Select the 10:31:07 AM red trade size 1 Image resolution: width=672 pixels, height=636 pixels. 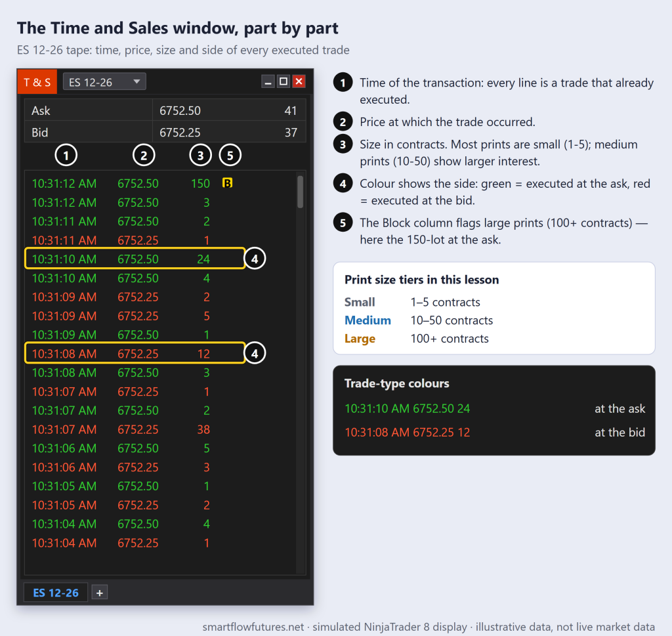160,391
